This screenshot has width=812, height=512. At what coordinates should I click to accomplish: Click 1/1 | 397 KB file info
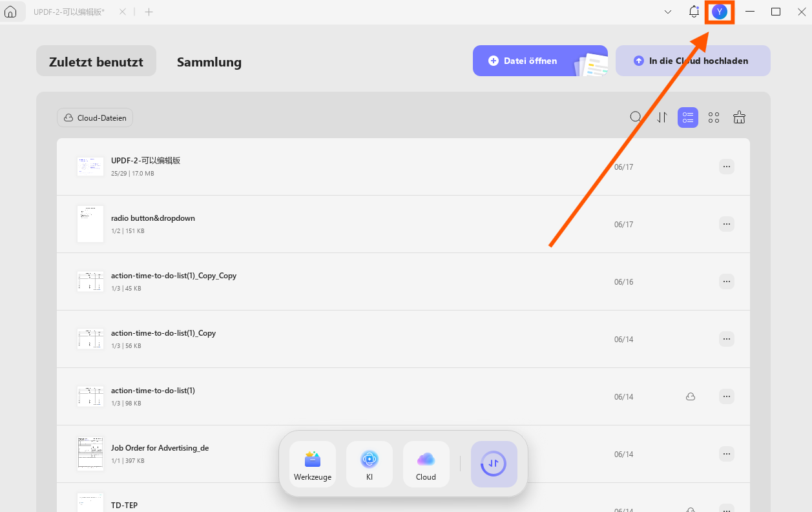pos(128,461)
